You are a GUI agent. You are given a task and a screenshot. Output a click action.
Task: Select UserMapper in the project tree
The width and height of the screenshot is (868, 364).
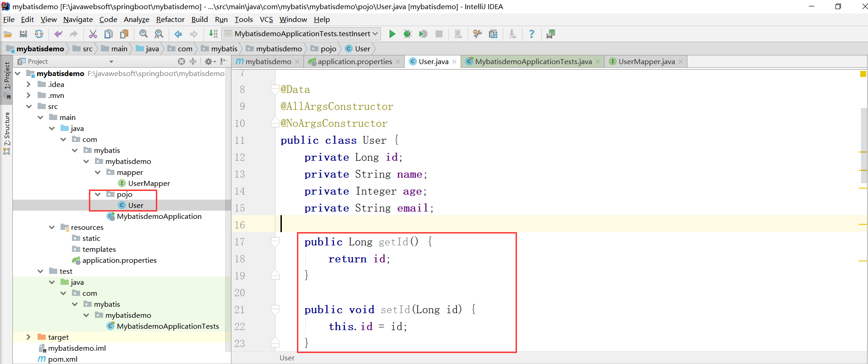149,183
